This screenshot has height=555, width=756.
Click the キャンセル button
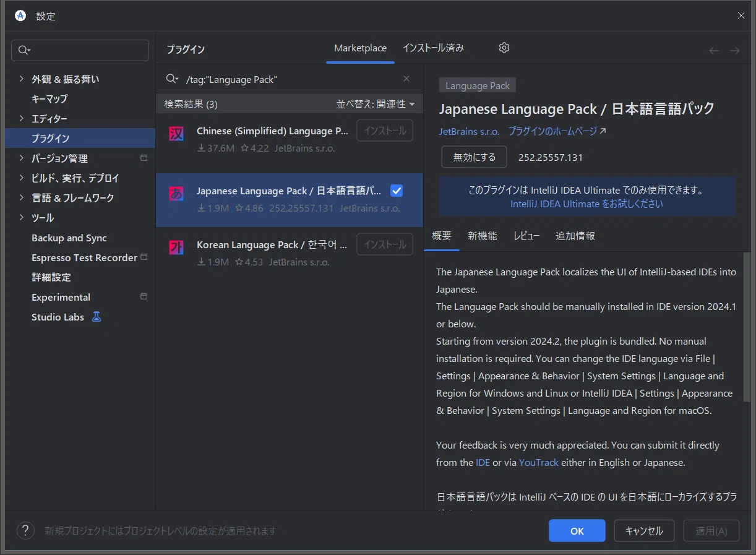(x=644, y=531)
